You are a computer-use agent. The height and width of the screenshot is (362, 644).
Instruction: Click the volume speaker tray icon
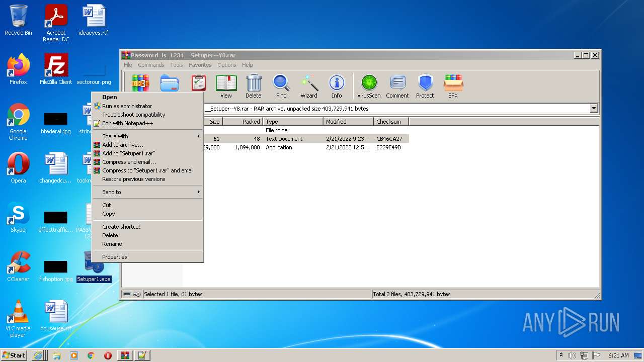point(572,355)
